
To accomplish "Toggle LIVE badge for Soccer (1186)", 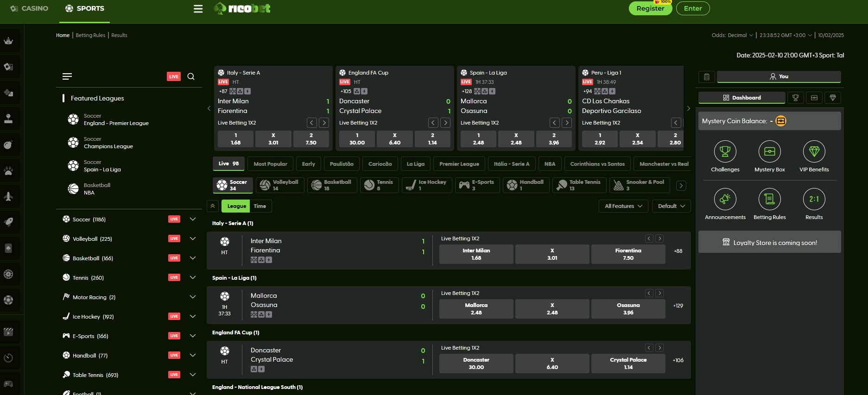I will pyautogui.click(x=174, y=219).
